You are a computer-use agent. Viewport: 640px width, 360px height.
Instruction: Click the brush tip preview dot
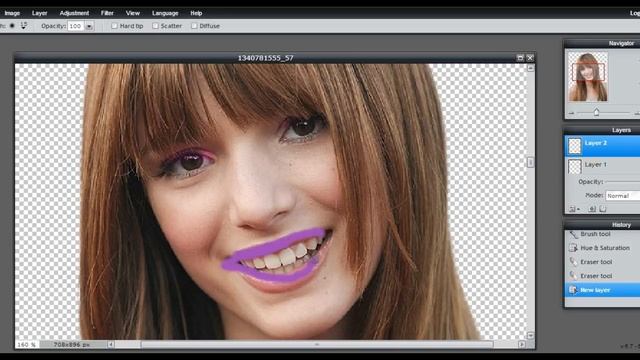tap(12, 26)
